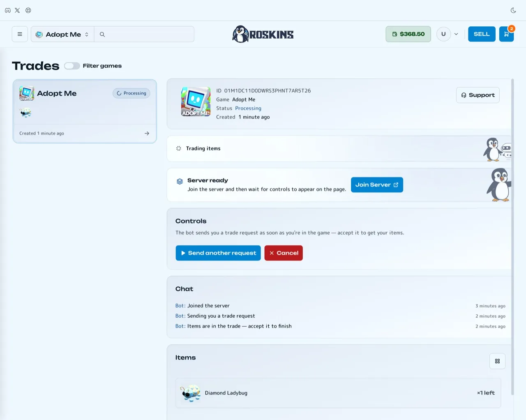Toggle the Filter games switch
Screen dimensions: 526x420
click(72, 66)
